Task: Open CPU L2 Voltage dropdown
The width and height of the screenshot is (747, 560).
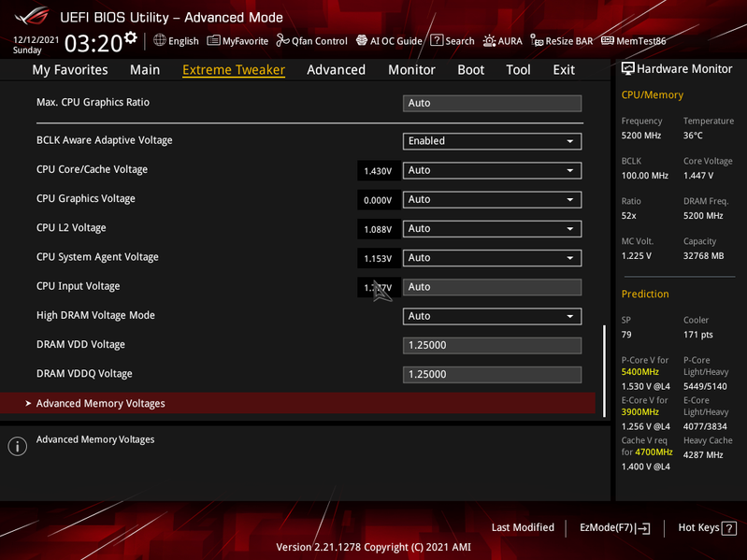Action: pyautogui.click(x=492, y=228)
